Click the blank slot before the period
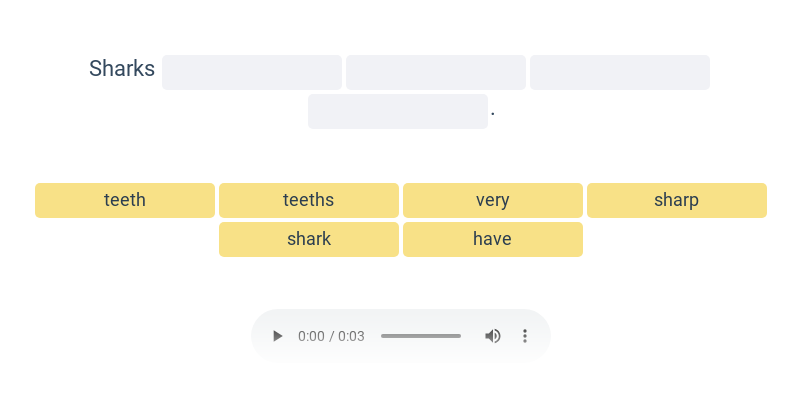The height and width of the screenshot is (400, 800). pyautogui.click(x=398, y=111)
